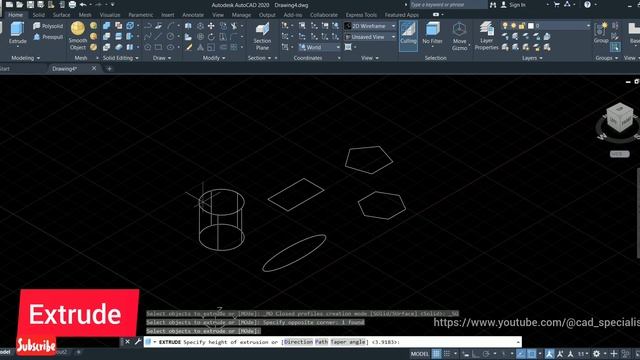
Task: Select the Circle tool in Draw panel
Action: [x=170, y=37]
